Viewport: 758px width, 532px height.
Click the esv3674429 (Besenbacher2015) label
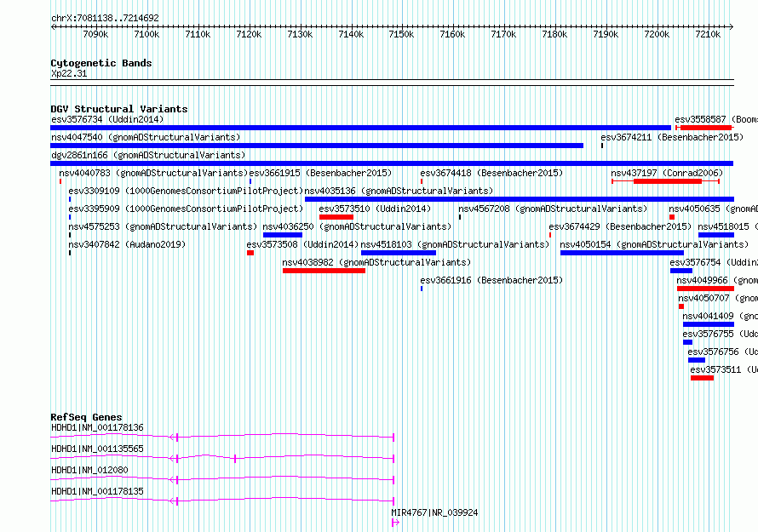tap(620, 226)
